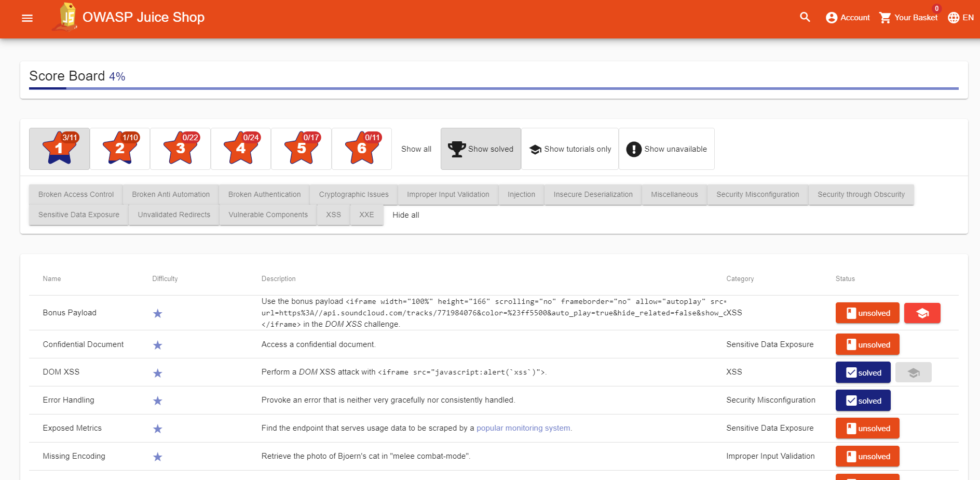
Task: Toggle Show tutorials only
Action: (x=570, y=149)
